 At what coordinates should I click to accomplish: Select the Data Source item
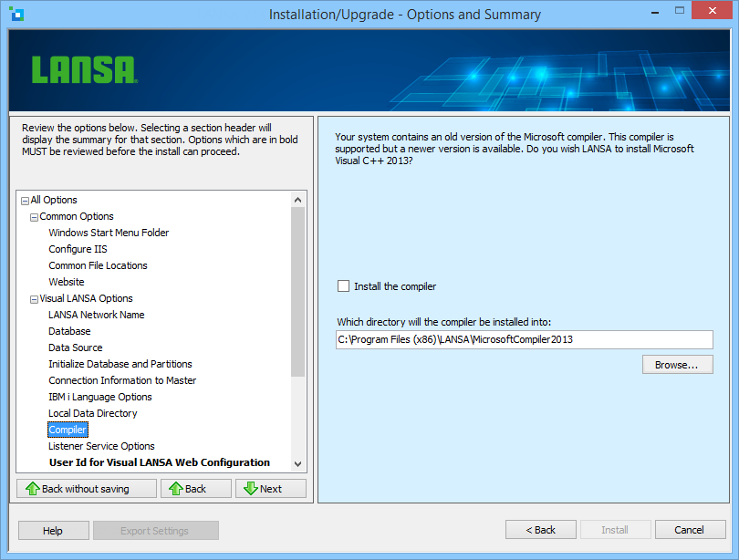[76, 347]
